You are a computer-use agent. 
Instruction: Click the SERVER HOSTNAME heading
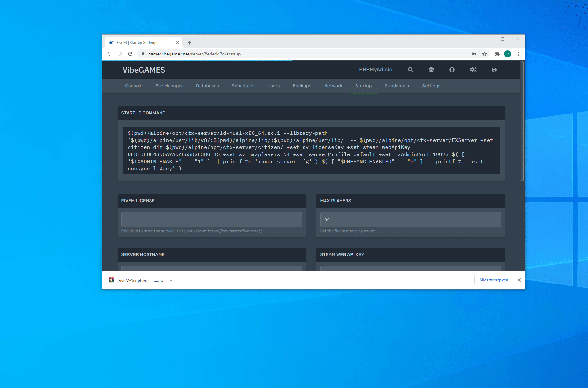point(143,254)
